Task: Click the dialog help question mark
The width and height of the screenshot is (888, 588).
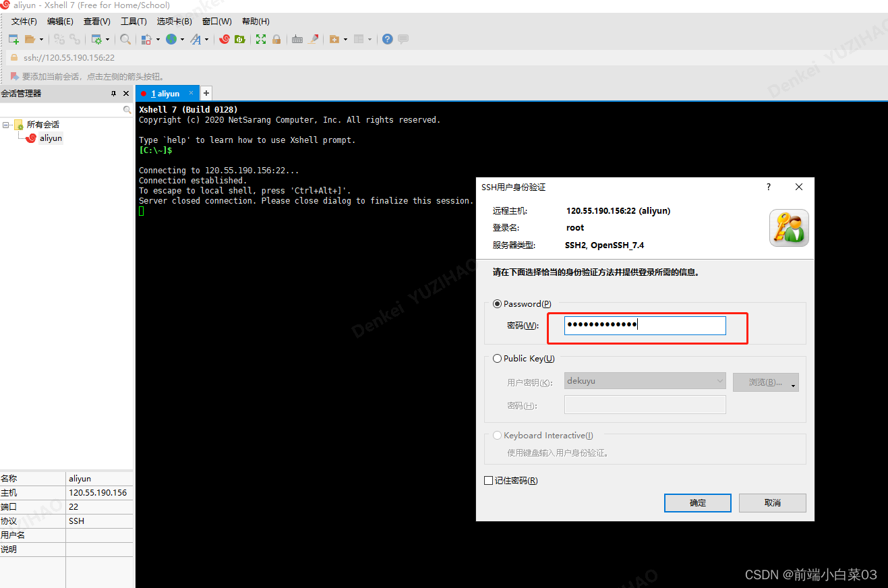Action: tap(769, 187)
